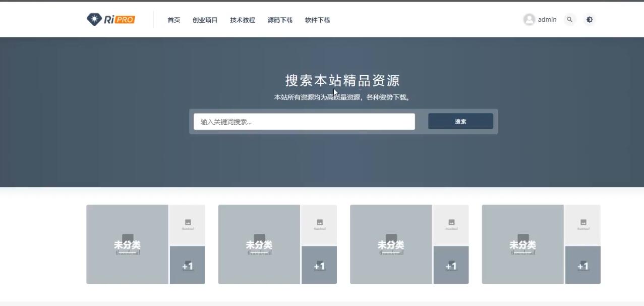Viewport: 644px width, 306px height.
Task: Click the RiPro logo icon
Action: pyautogui.click(x=93, y=19)
